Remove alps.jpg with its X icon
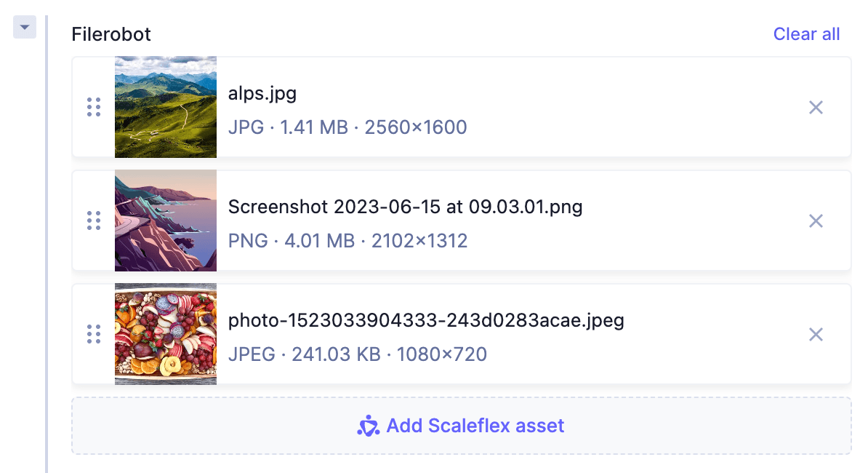This screenshot has width=868, height=473. pyautogui.click(x=816, y=107)
